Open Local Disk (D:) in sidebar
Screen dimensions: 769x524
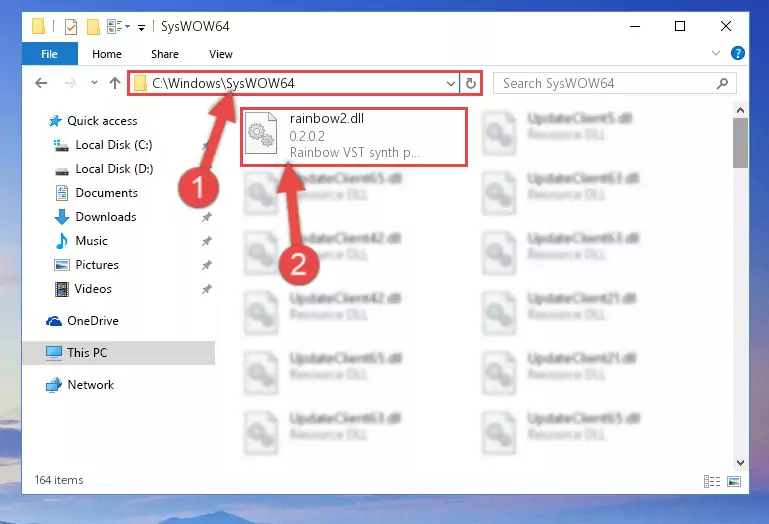tap(114, 169)
